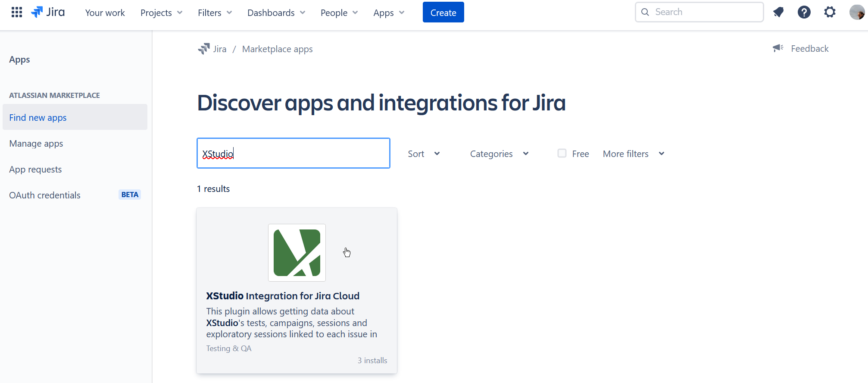Click the '1 results' text
Image resolution: width=868 pixels, height=383 pixels.
click(213, 189)
